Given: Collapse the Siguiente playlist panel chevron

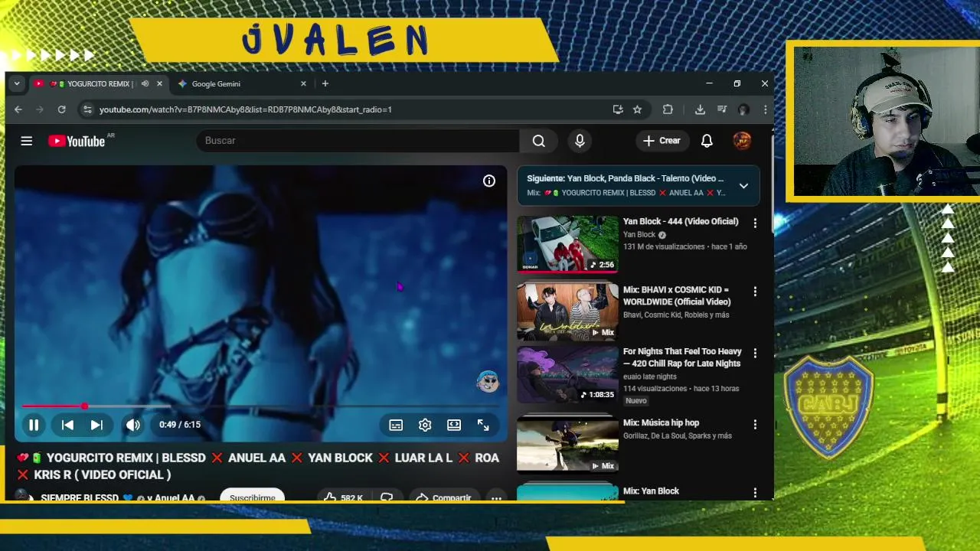Looking at the screenshot, I should pos(743,186).
